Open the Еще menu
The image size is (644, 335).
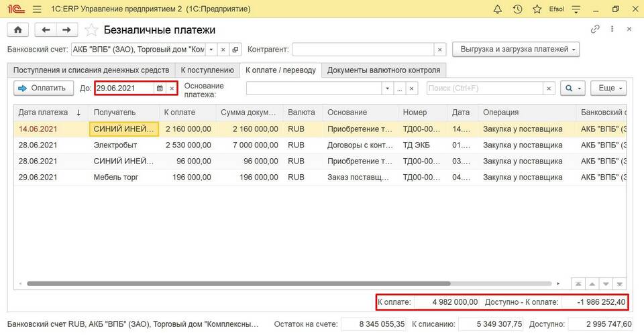pos(608,88)
